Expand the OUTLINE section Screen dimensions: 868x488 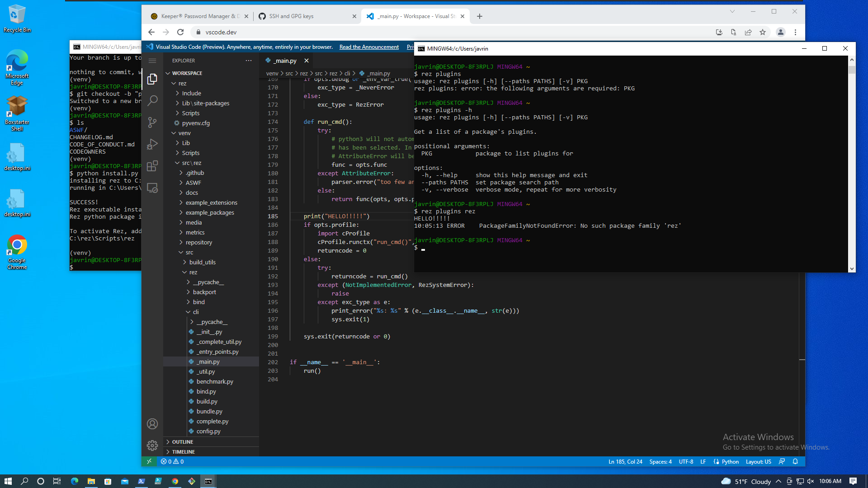click(183, 442)
